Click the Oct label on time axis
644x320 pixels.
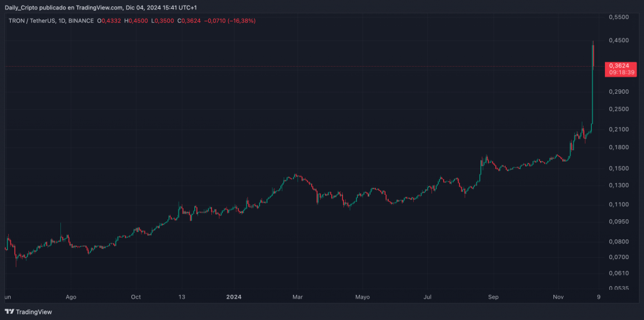pos(136,297)
